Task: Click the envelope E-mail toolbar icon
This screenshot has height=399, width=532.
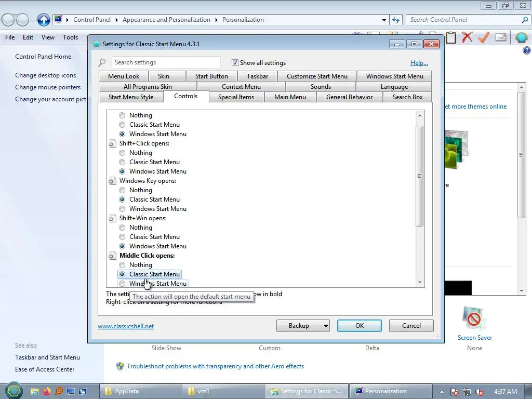Action: 501,37
